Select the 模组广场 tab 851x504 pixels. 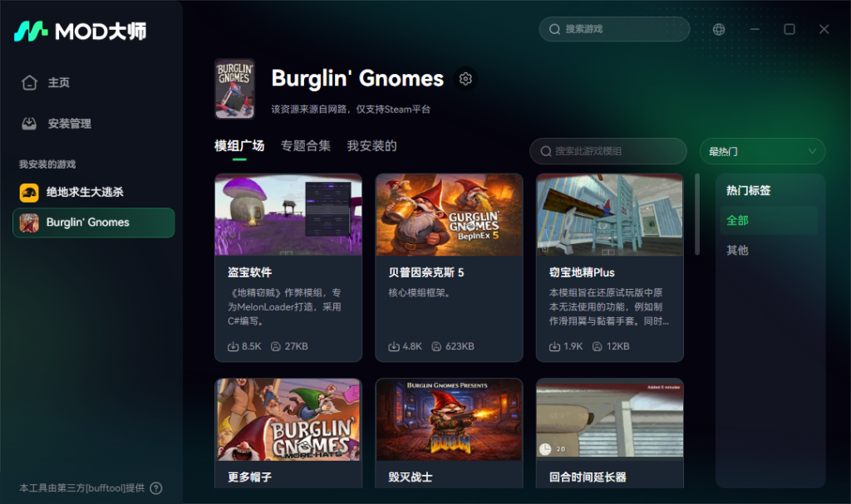pos(239,146)
